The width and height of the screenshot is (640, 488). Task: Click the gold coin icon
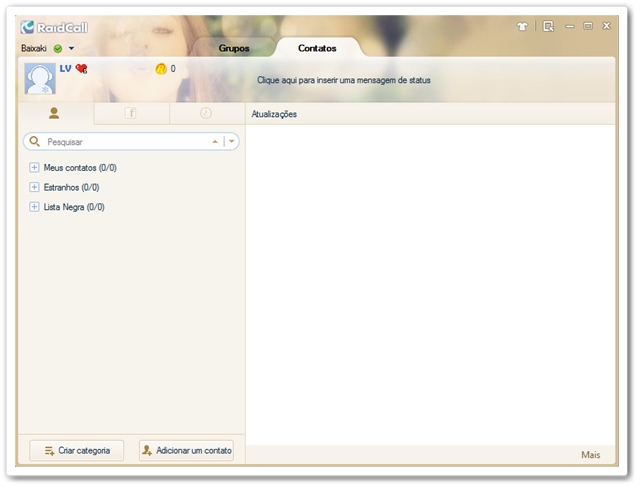point(160,69)
